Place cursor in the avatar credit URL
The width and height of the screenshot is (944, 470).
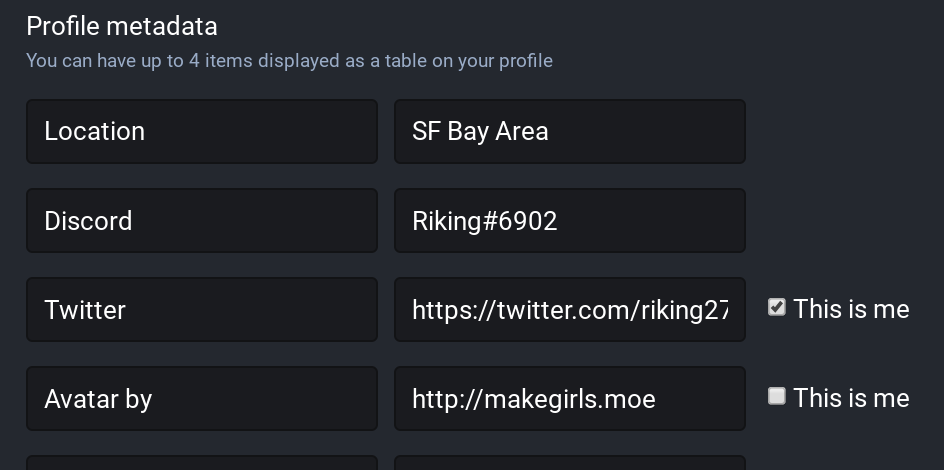click(570, 398)
